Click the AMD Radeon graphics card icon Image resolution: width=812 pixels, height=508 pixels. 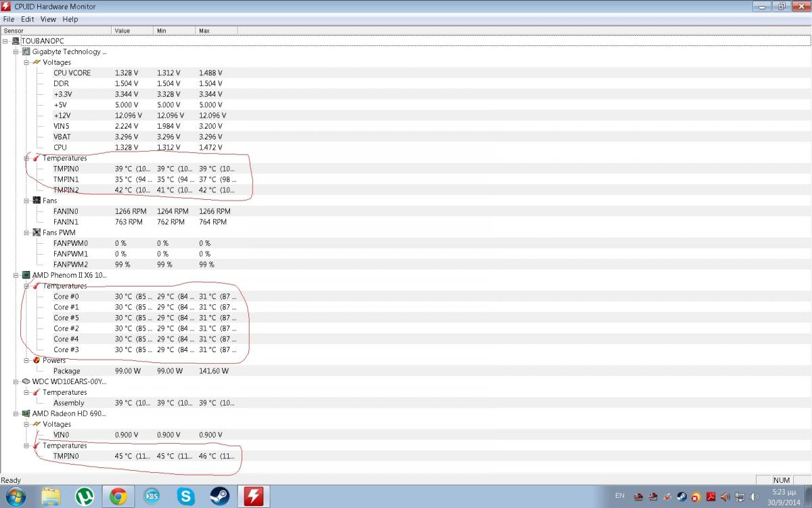click(x=26, y=413)
